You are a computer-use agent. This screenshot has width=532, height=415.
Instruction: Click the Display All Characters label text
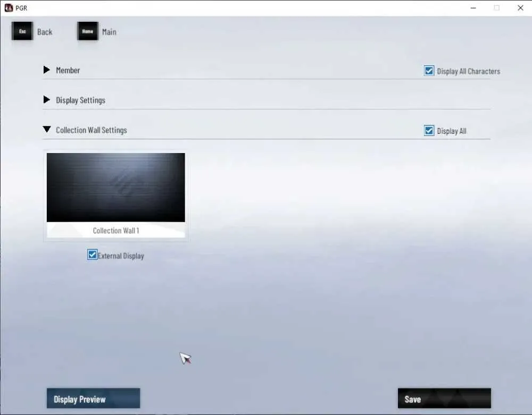[468, 71]
